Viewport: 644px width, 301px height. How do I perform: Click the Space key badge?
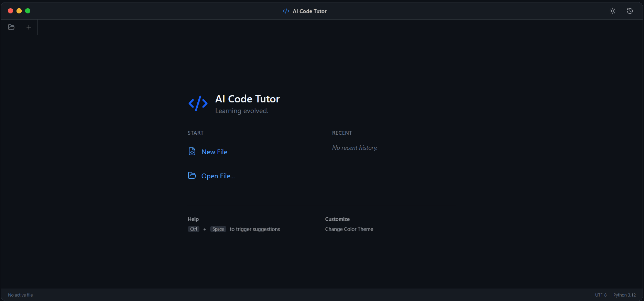(218, 229)
